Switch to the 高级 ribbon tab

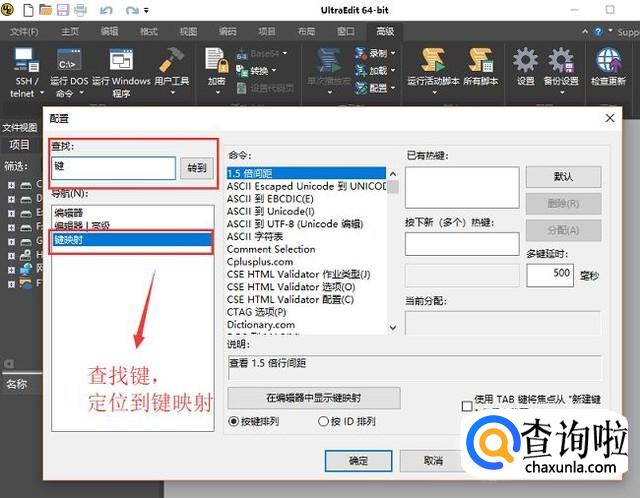pos(385,31)
